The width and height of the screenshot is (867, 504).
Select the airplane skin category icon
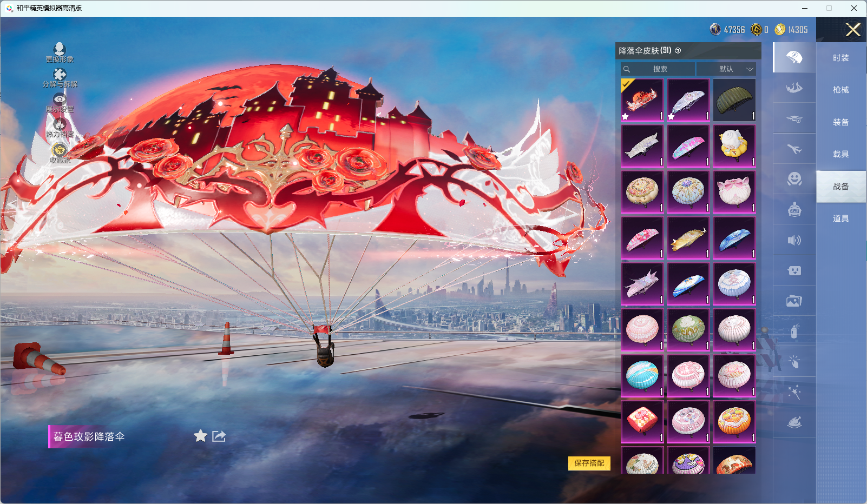click(x=794, y=149)
